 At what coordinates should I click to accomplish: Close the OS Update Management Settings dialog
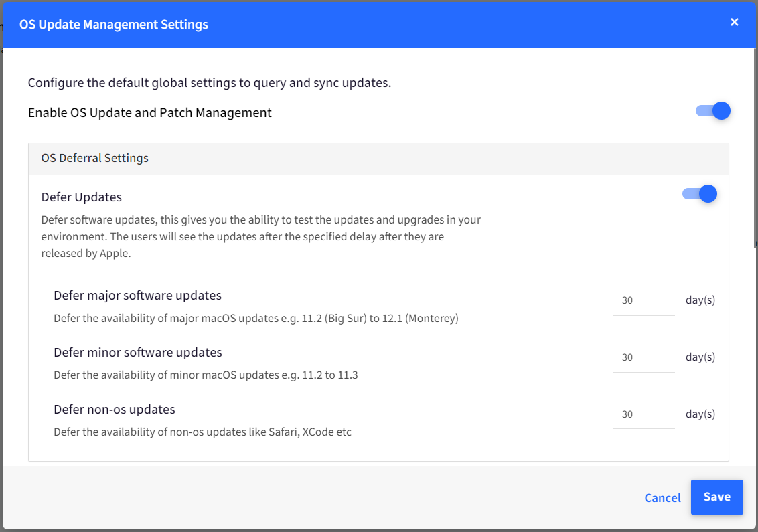point(735,22)
